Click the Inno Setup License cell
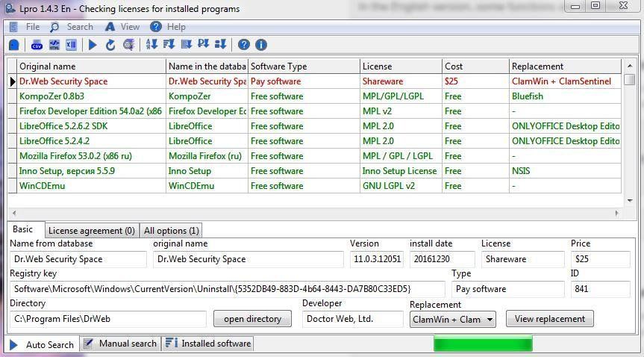 tap(399, 171)
